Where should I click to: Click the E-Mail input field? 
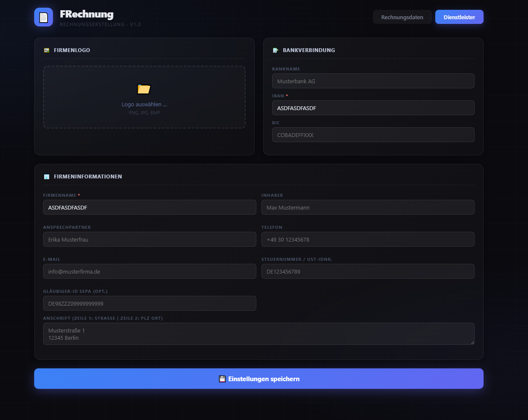pyautogui.click(x=150, y=271)
